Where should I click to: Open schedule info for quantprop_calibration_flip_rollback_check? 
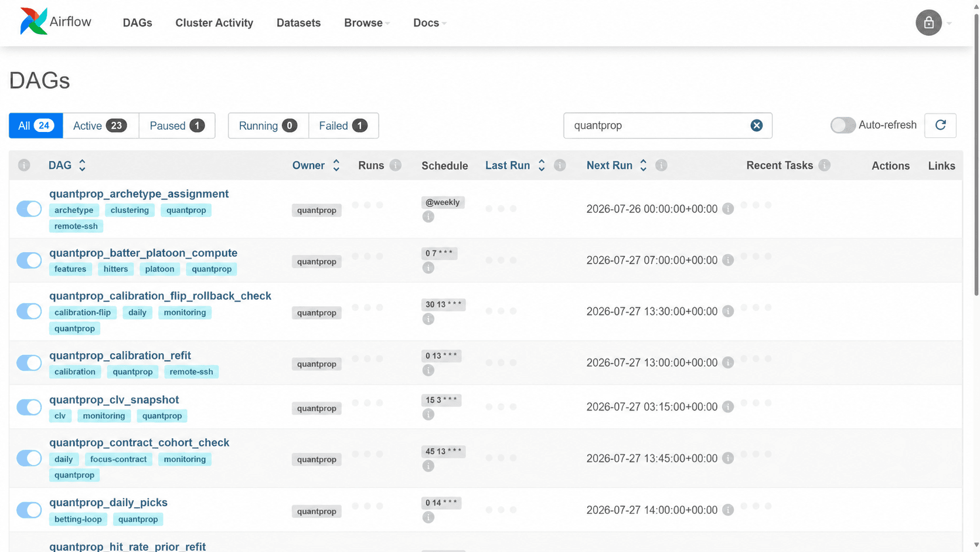click(428, 319)
